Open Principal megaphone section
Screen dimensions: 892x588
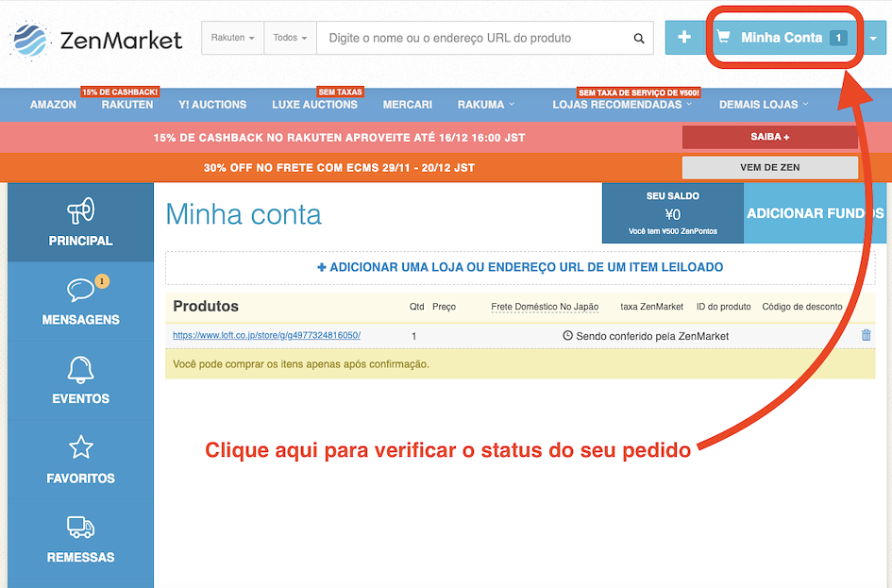(x=81, y=223)
